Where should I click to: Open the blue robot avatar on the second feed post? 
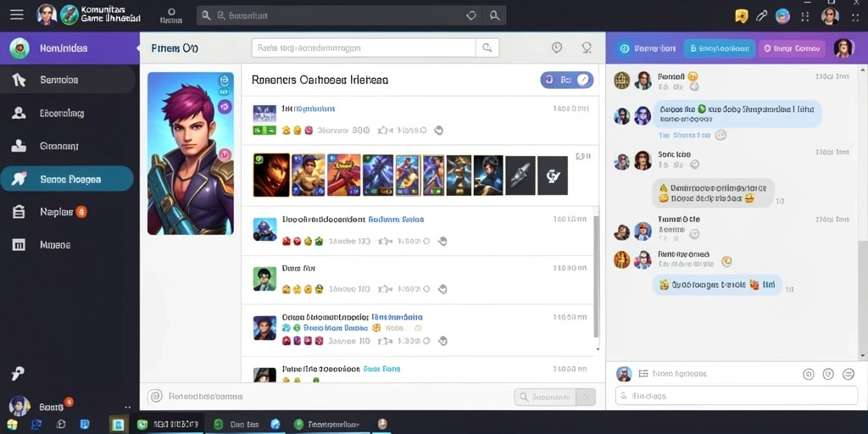click(x=264, y=229)
